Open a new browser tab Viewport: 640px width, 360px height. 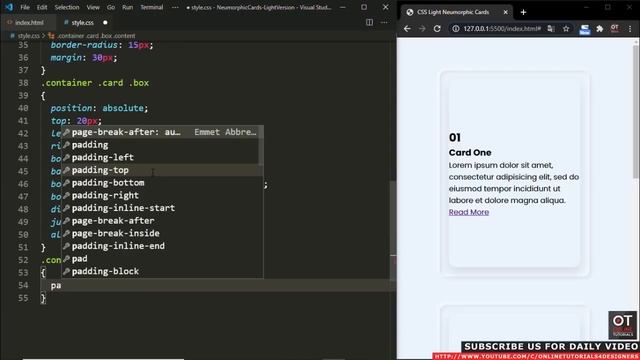tap(523, 12)
